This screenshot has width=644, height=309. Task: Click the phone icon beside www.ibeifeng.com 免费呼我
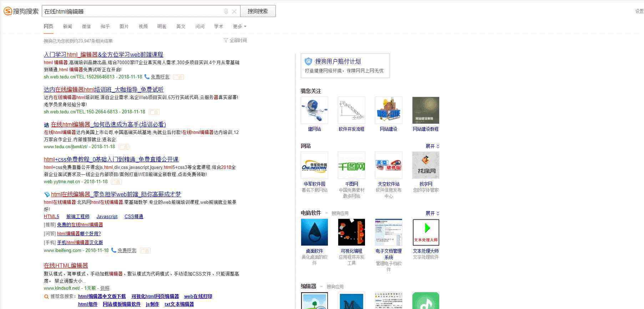pyautogui.click(x=113, y=250)
